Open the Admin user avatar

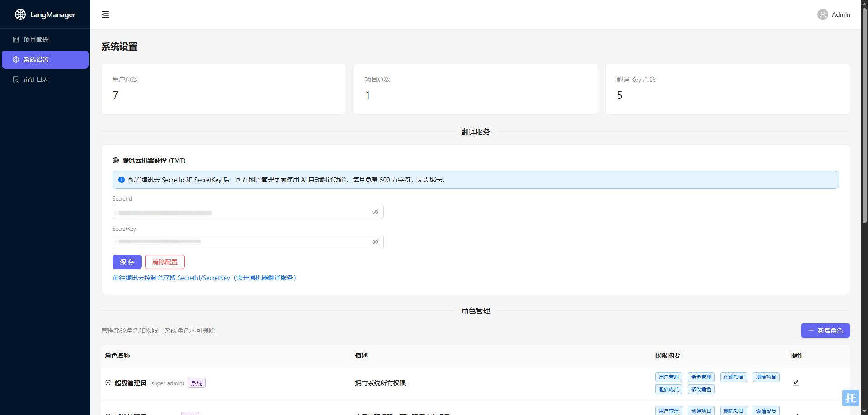coord(823,14)
